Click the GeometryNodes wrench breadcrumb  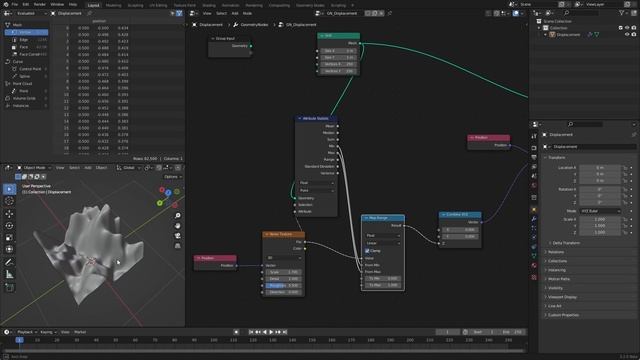[x=250, y=24]
